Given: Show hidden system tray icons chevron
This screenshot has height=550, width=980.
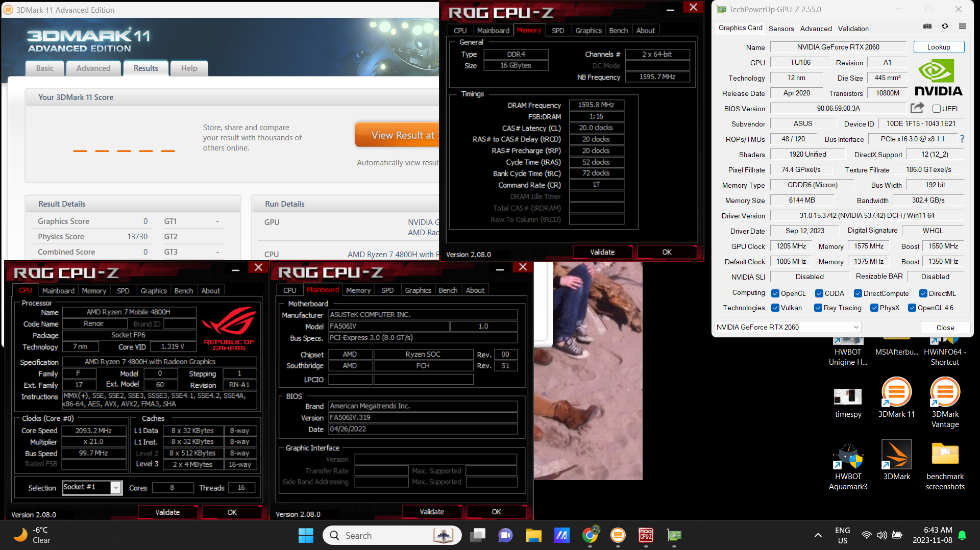Looking at the screenshot, I should (818, 535).
